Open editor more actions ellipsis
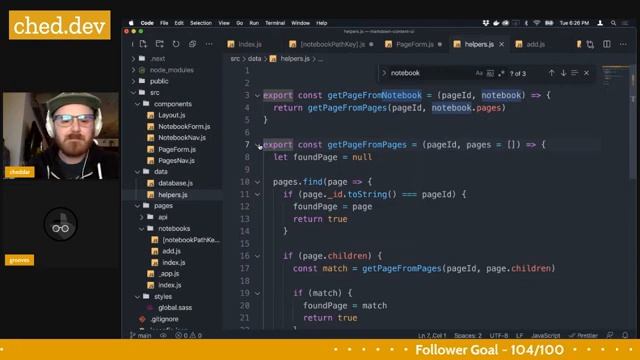640x360 pixels. pyautogui.click(x=623, y=44)
